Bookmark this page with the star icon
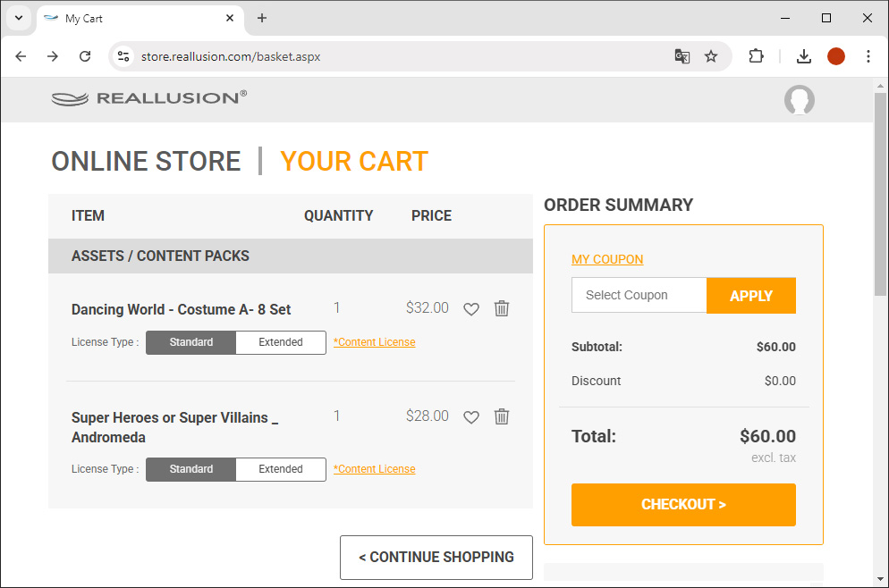The image size is (889, 588). (x=711, y=56)
